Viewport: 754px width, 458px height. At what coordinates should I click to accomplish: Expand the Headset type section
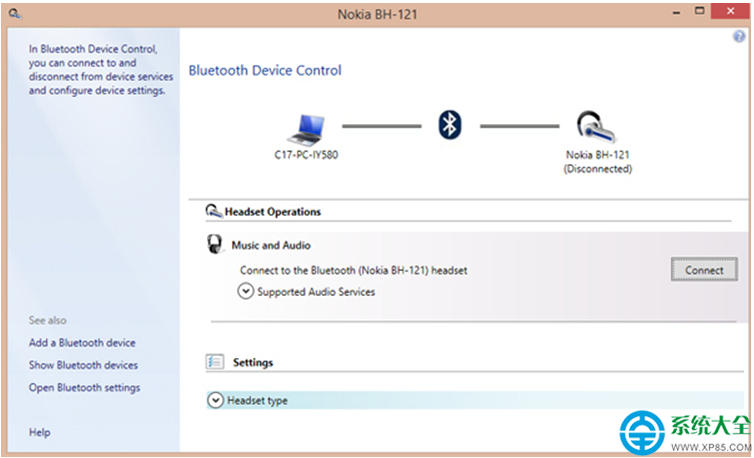point(215,400)
